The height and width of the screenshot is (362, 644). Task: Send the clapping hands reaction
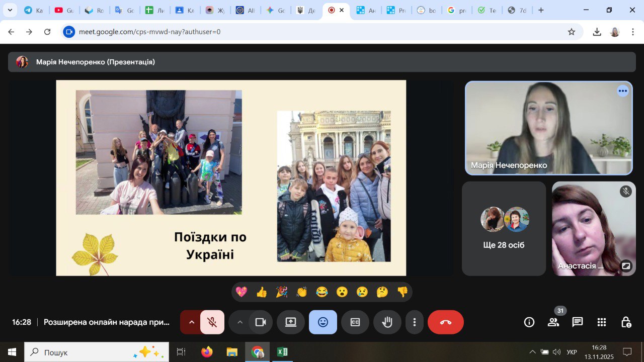302,292
